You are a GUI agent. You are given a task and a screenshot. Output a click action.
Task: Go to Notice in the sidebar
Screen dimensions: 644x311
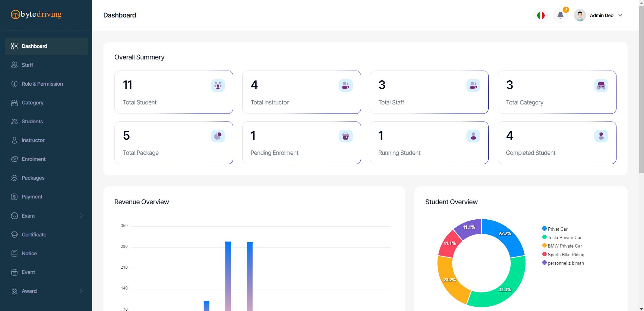(x=46, y=253)
